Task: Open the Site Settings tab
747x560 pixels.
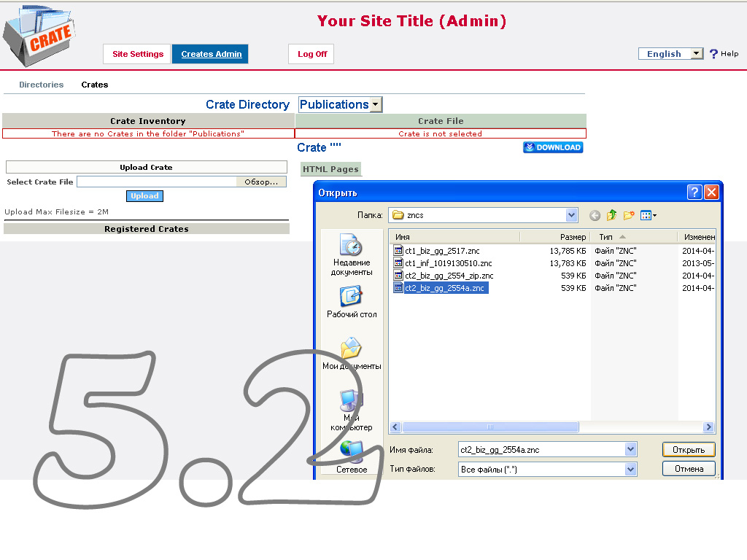Action: (138, 54)
